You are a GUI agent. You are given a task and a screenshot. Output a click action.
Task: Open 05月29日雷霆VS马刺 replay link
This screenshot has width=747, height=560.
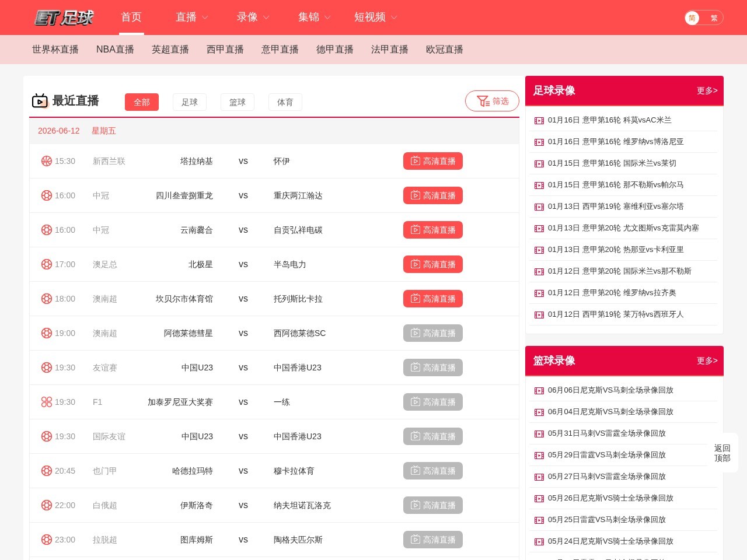pos(607,455)
